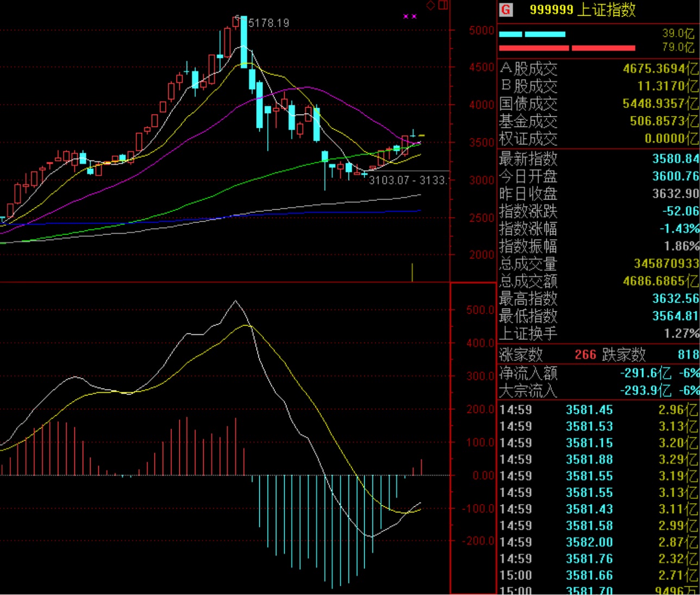Viewport: 700px width, 595px height.
Task: Click the 3103.07 - 3133 gap annotation label
Action: (408, 180)
